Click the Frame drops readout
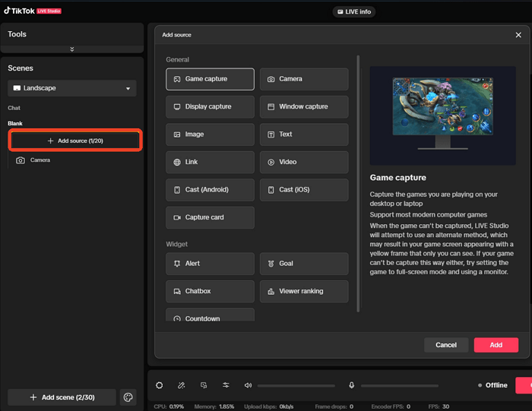 pyautogui.click(x=334, y=406)
